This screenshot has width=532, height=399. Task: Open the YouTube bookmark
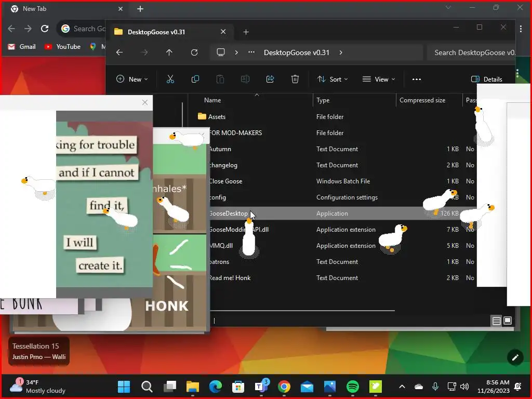(63, 47)
